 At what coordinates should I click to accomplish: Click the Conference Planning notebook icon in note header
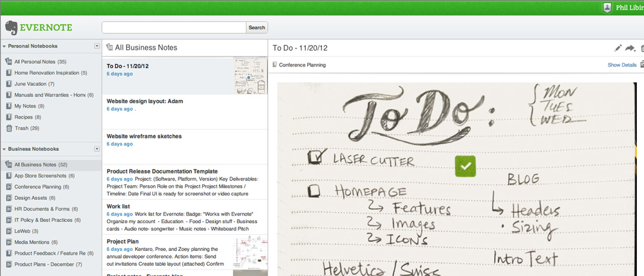click(x=275, y=64)
